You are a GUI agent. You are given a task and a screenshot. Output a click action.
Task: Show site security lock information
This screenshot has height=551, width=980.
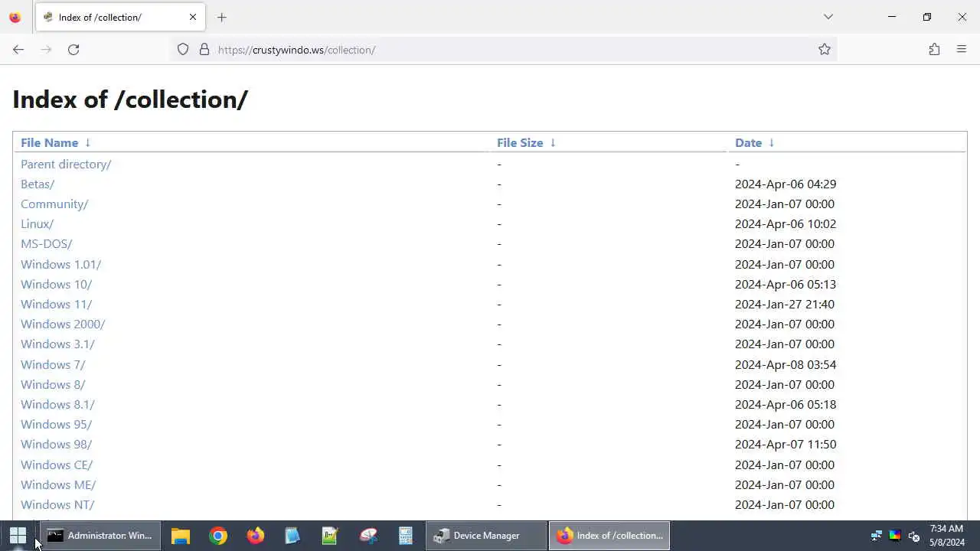204,50
